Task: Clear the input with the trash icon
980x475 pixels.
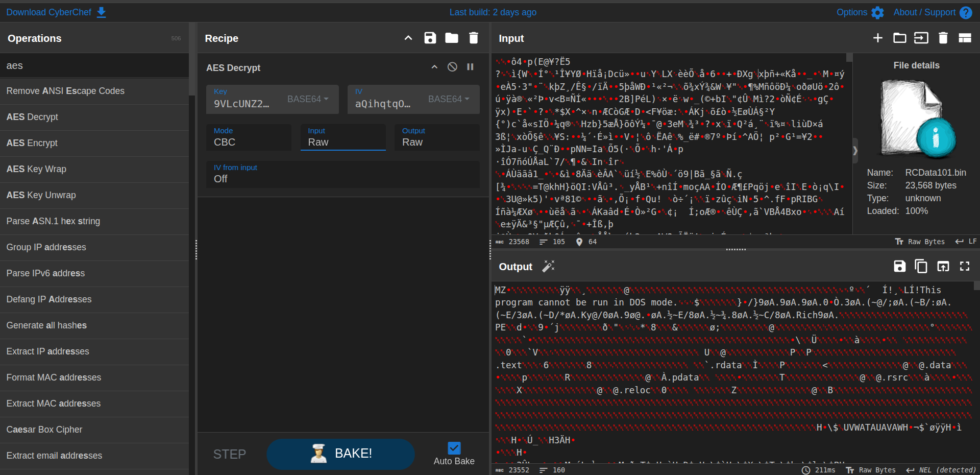Action: pos(943,38)
